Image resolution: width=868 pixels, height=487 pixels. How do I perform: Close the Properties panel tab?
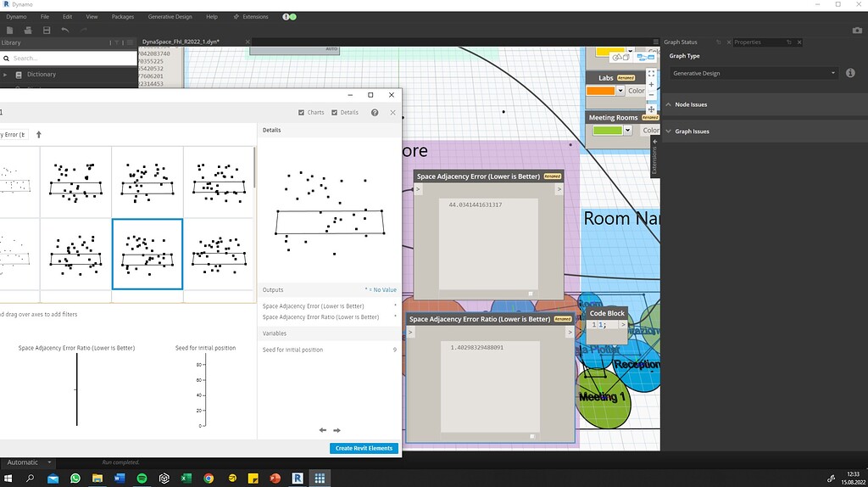coord(799,42)
